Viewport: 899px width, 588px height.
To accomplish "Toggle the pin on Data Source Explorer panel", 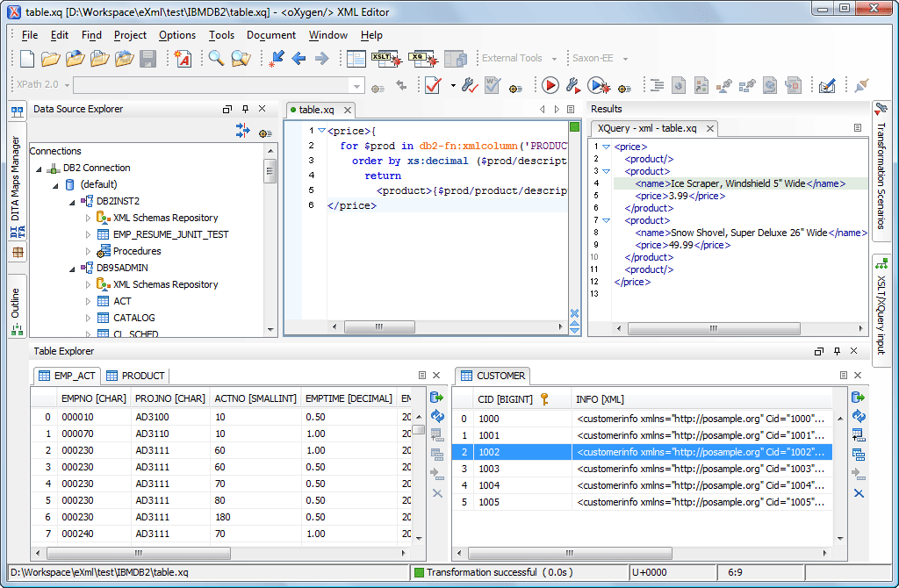I will click(245, 109).
